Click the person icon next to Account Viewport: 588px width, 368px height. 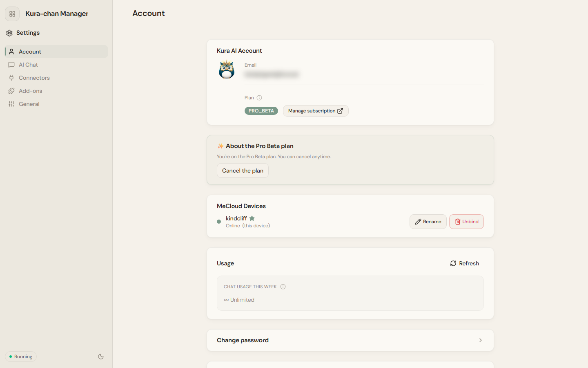pos(11,52)
